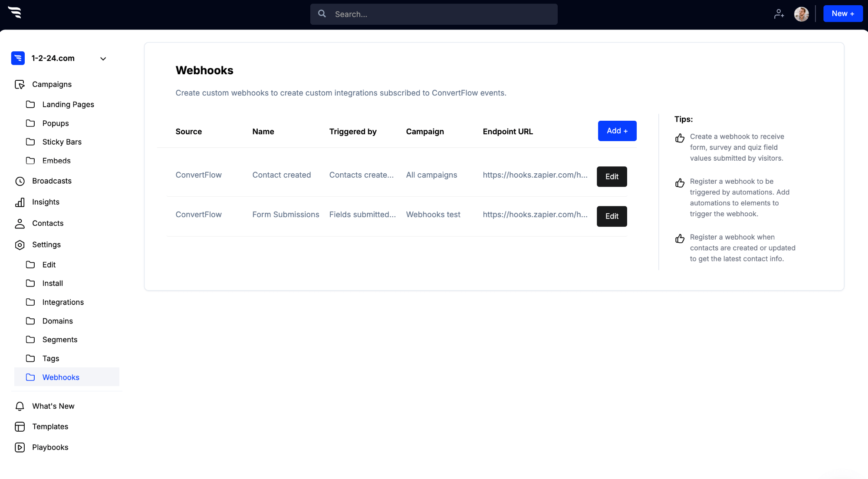The width and height of the screenshot is (868, 479).
Task: Open the Popups section
Action: [x=56, y=123]
